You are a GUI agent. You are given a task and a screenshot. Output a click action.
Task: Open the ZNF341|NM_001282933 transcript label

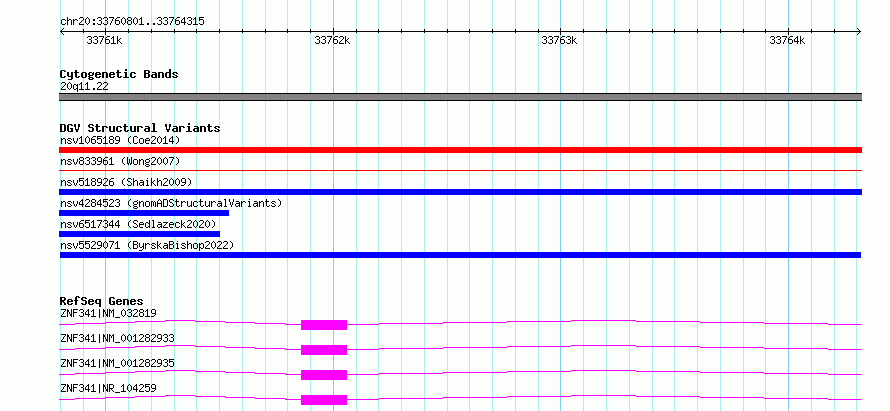point(117,338)
